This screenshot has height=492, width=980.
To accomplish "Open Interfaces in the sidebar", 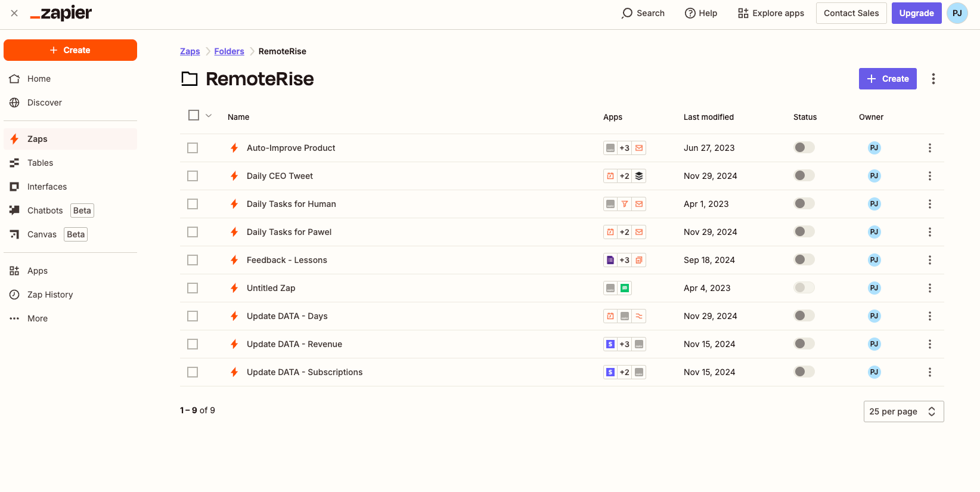I will click(70, 187).
